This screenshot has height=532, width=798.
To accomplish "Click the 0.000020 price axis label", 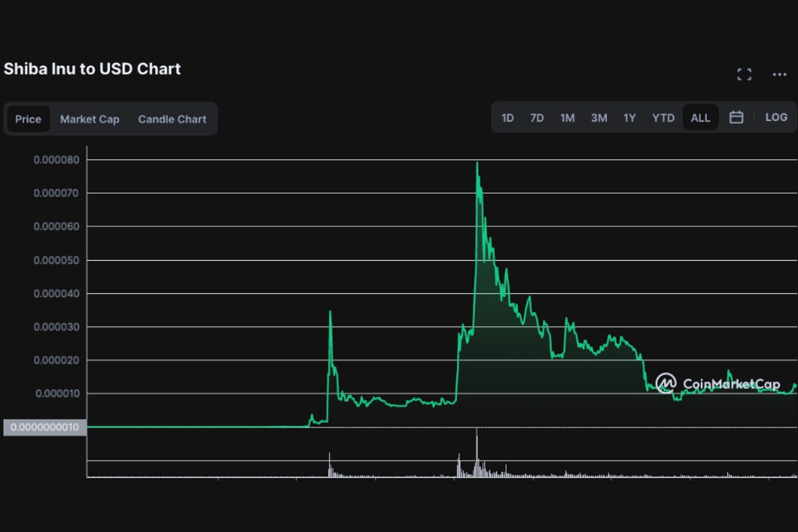I will point(57,360).
